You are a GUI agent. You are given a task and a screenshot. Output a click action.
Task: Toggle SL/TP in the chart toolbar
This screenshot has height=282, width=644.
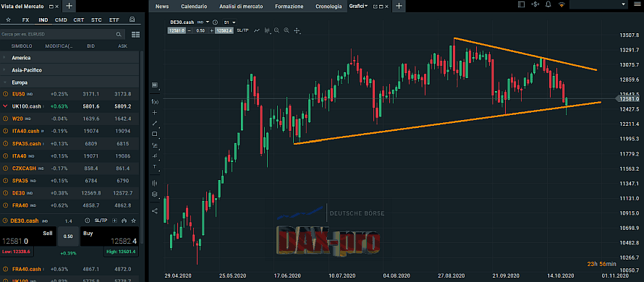click(242, 30)
